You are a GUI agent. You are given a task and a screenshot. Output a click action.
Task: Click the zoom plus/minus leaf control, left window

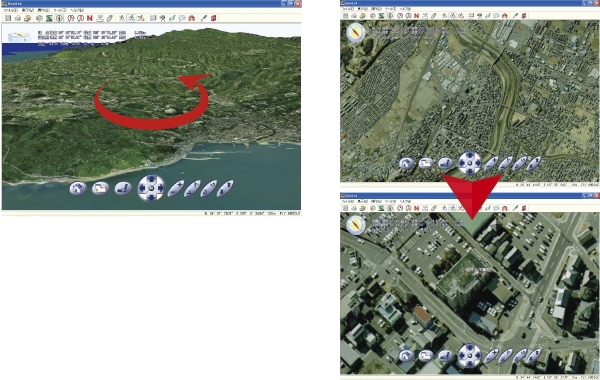pos(176,188)
